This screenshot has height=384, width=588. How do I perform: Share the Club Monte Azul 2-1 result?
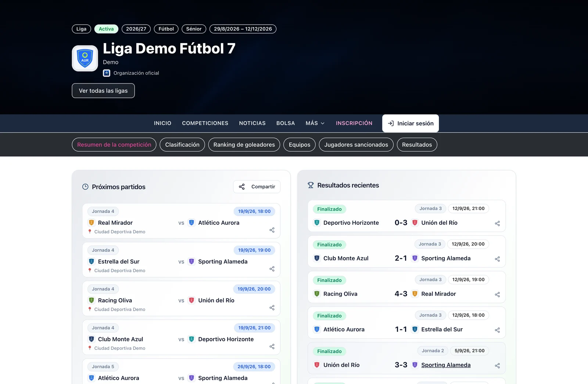[497, 259]
